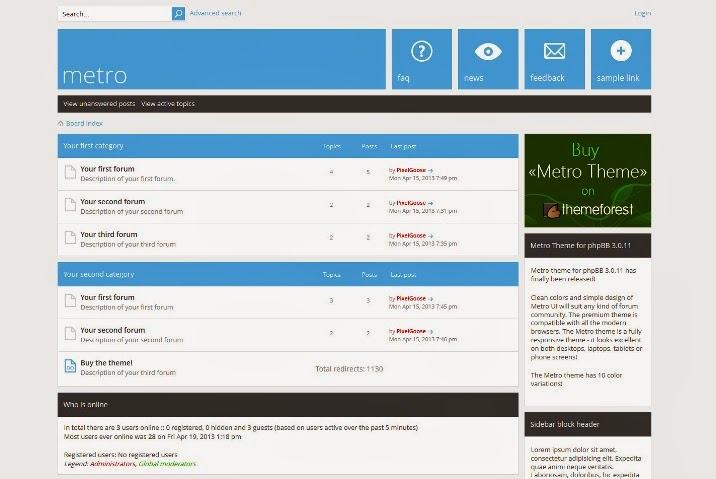Click the search magnifier button

[178, 14]
